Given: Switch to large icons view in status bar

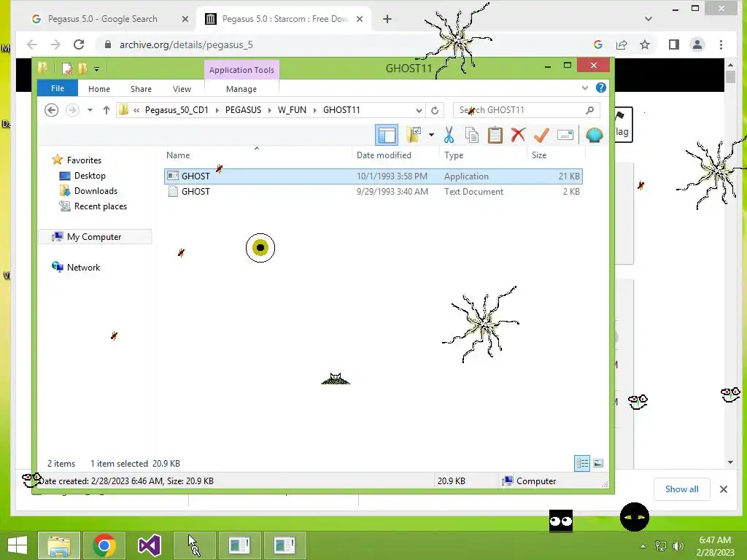Looking at the screenshot, I should [x=598, y=463].
